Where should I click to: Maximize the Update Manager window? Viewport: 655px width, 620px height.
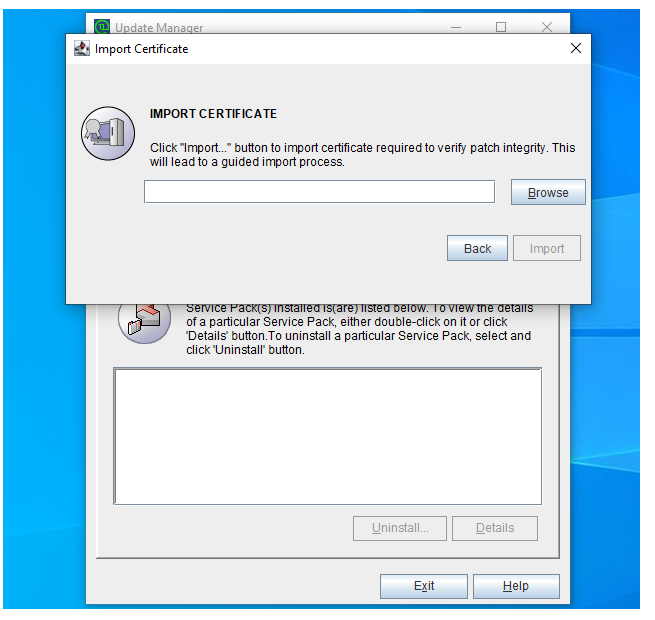pos(501,27)
